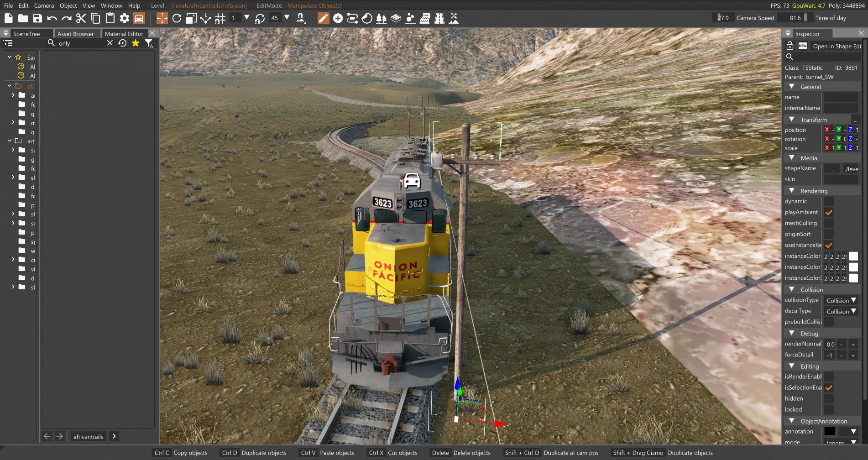Select the Create Object plus tool
This screenshot has width=868, height=460.
click(338, 18)
